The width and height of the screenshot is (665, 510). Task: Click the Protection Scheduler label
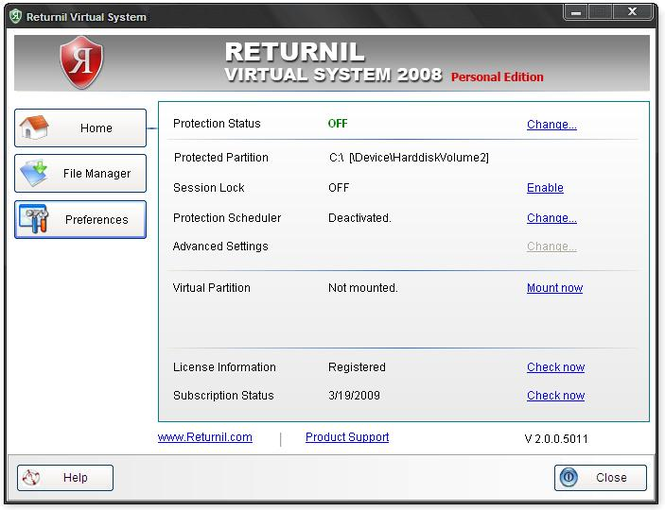pos(227,218)
